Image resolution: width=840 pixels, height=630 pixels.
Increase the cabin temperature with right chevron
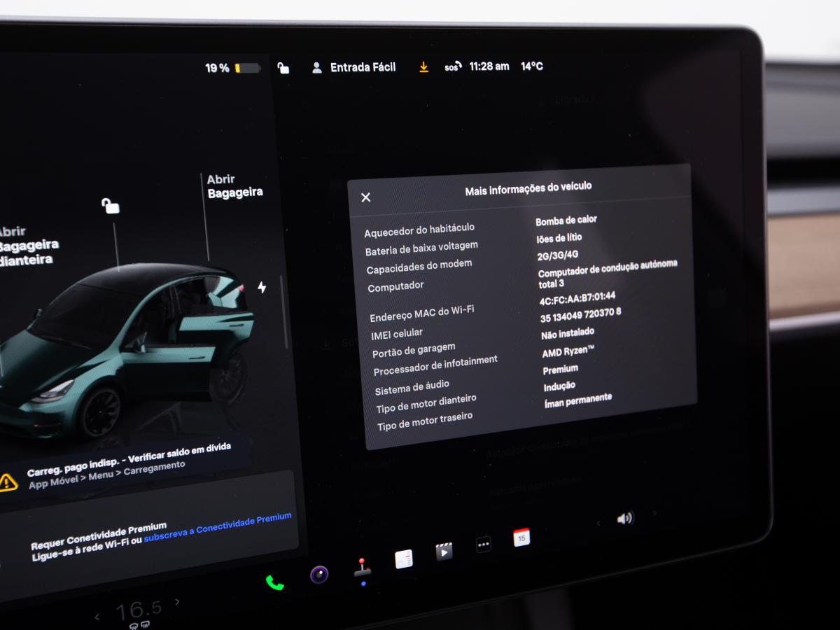click(x=178, y=602)
